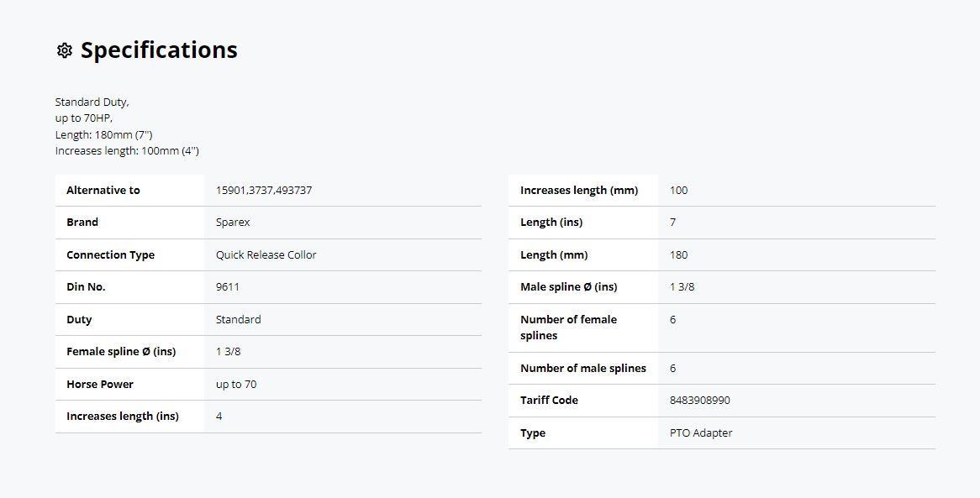Click the Quick Release Collor value
This screenshot has width=980, height=498.
[x=266, y=255]
